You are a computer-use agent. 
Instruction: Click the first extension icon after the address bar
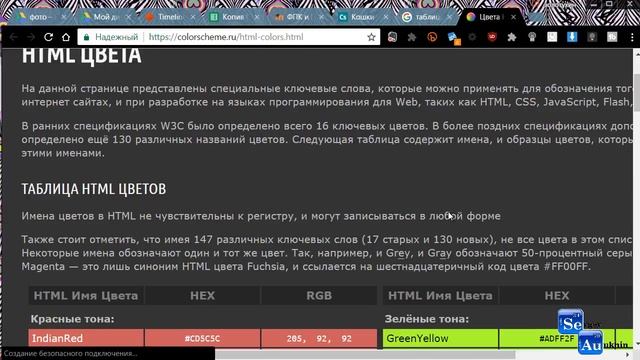point(392,37)
